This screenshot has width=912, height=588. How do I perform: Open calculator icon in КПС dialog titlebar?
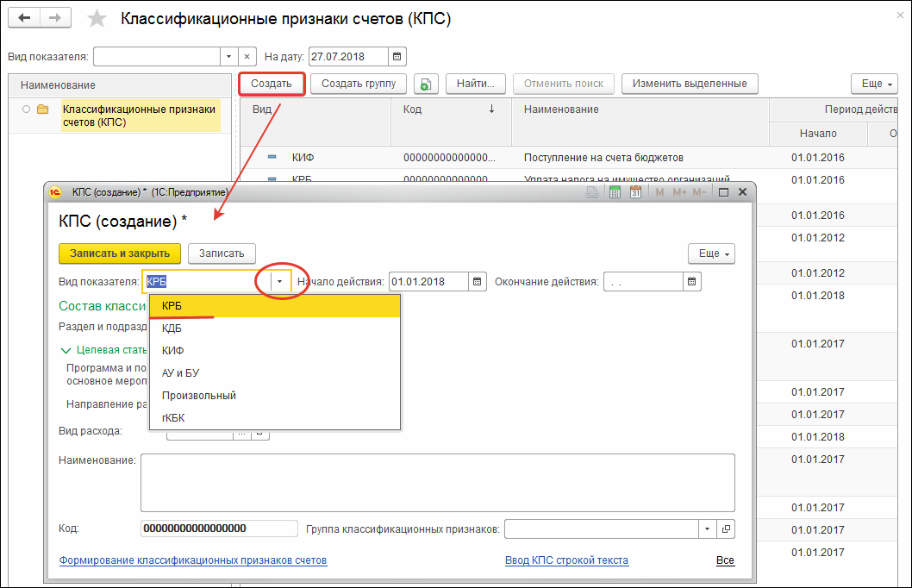615,192
